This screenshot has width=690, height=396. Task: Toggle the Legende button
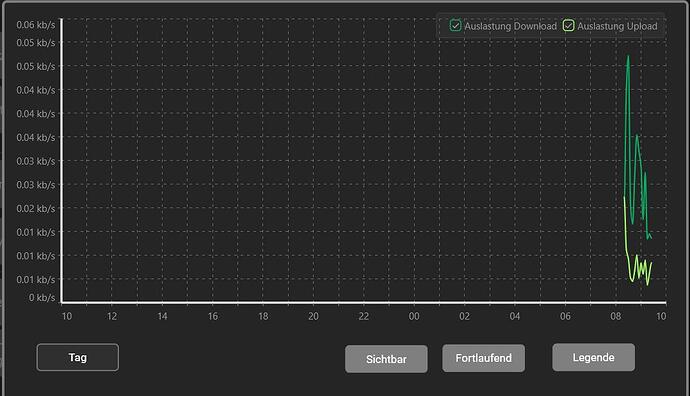(x=594, y=357)
